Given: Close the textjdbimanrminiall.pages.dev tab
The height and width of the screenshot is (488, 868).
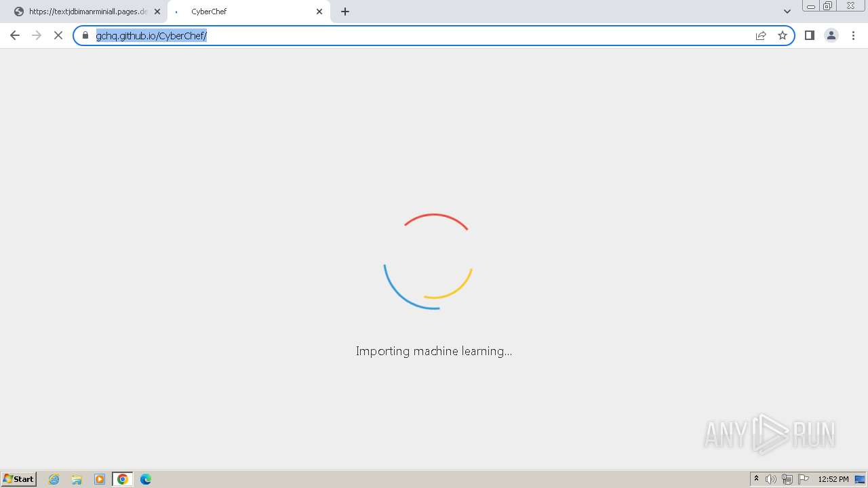Looking at the screenshot, I should (x=157, y=12).
